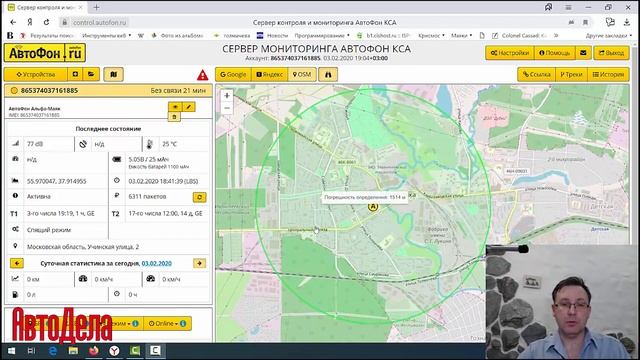The height and width of the screenshot is (360, 640).
Task: Click the АвтоФон.ru logo
Action: [45, 53]
